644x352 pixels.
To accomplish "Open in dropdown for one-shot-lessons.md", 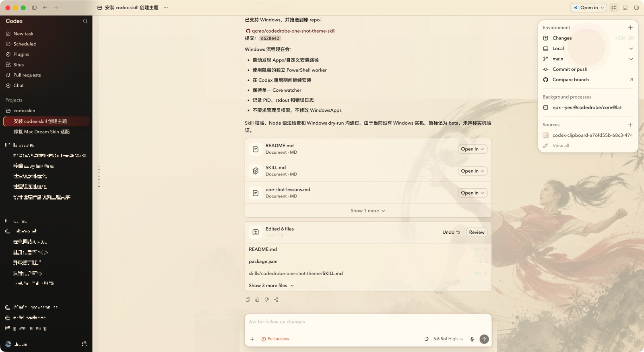I will 473,193.
